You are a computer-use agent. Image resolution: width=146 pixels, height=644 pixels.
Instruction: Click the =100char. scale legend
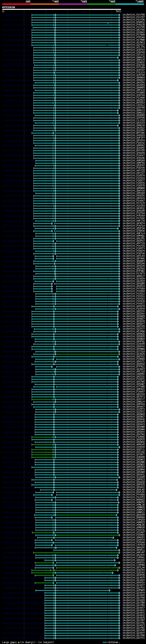click(111, 642)
